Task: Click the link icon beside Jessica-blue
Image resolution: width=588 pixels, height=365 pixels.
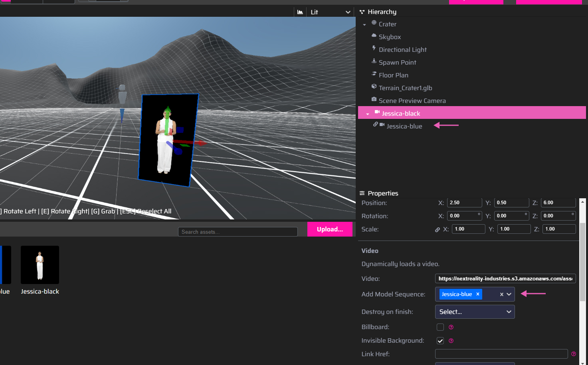Action: pyautogui.click(x=376, y=124)
